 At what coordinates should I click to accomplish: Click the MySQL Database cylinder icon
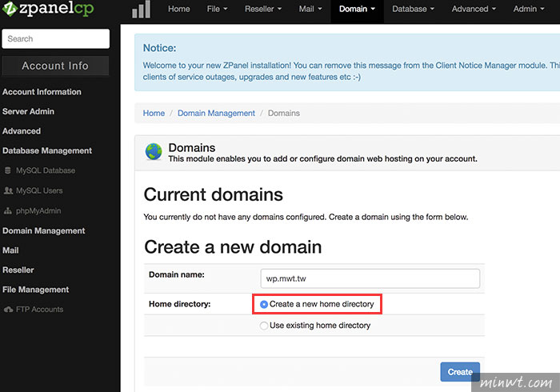[x=8, y=170]
